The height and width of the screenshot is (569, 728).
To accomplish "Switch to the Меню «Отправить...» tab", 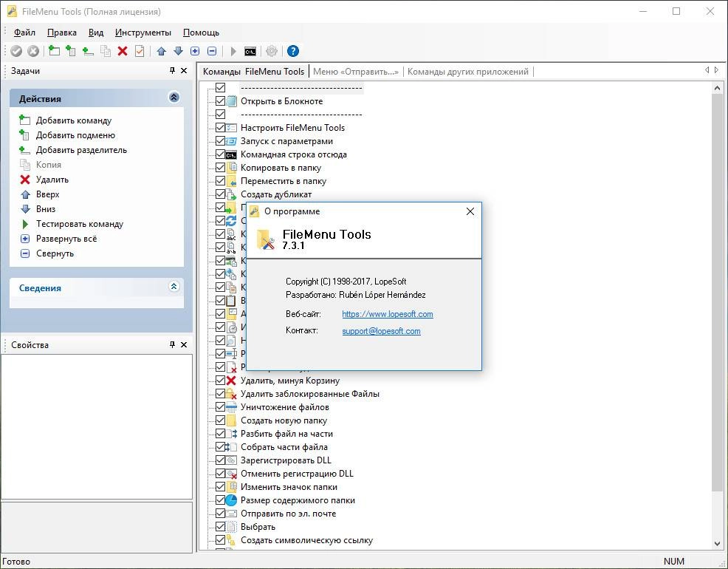I will click(x=356, y=72).
